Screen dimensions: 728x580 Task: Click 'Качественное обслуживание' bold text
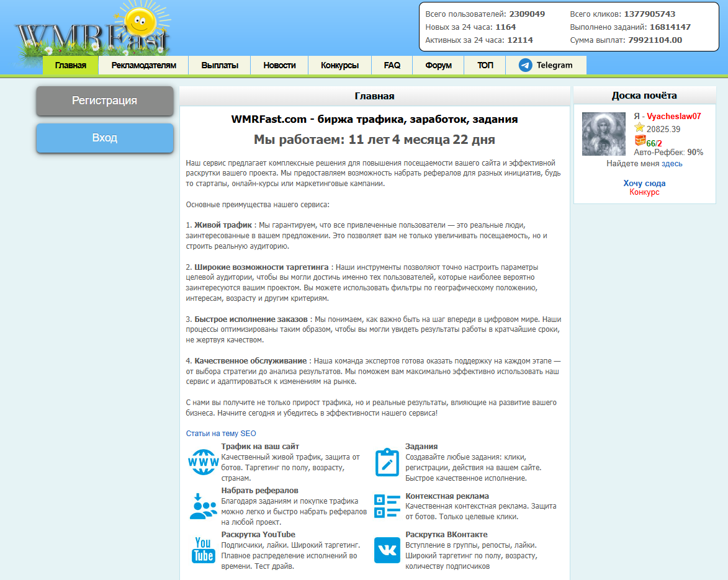pyautogui.click(x=250, y=361)
